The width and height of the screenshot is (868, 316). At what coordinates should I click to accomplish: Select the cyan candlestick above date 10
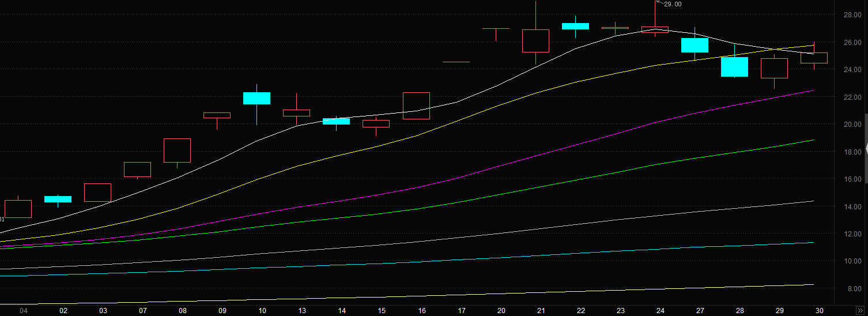256,99
